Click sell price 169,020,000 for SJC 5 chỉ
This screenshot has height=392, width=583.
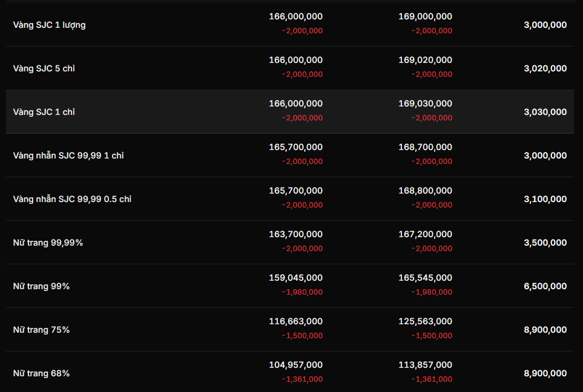click(425, 60)
